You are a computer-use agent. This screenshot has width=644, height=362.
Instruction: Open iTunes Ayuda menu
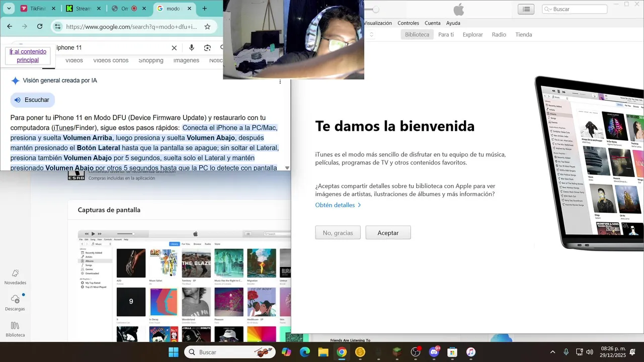(x=453, y=23)
